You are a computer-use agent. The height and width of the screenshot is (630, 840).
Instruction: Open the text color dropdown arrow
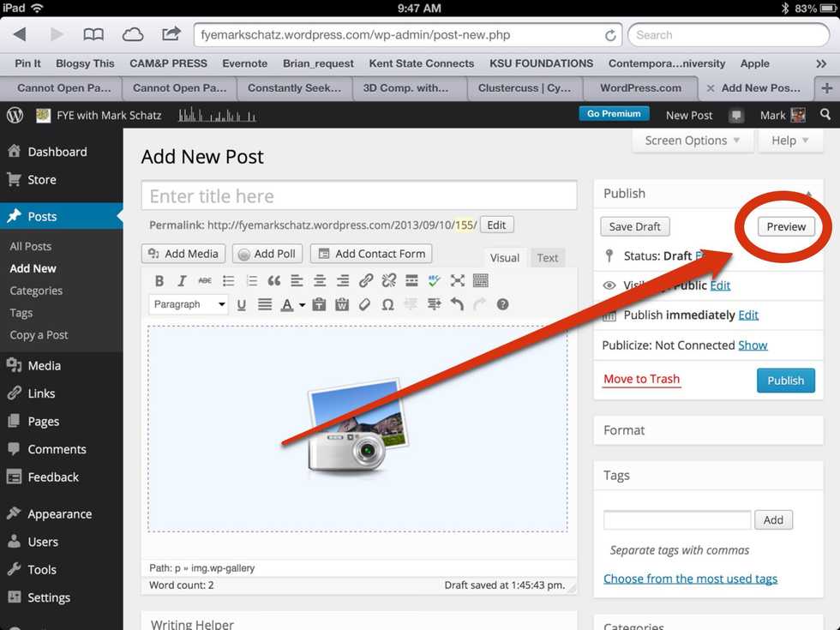pos(302,305)
